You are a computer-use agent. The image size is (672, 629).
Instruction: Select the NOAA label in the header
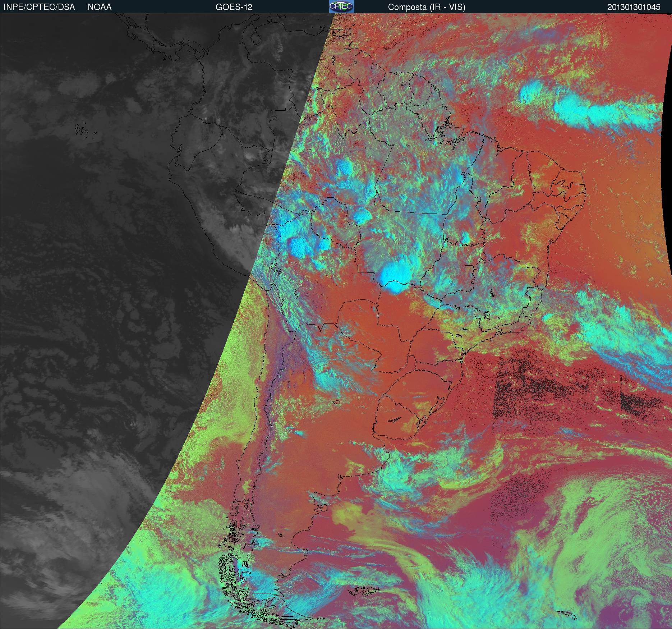[100, 7]
